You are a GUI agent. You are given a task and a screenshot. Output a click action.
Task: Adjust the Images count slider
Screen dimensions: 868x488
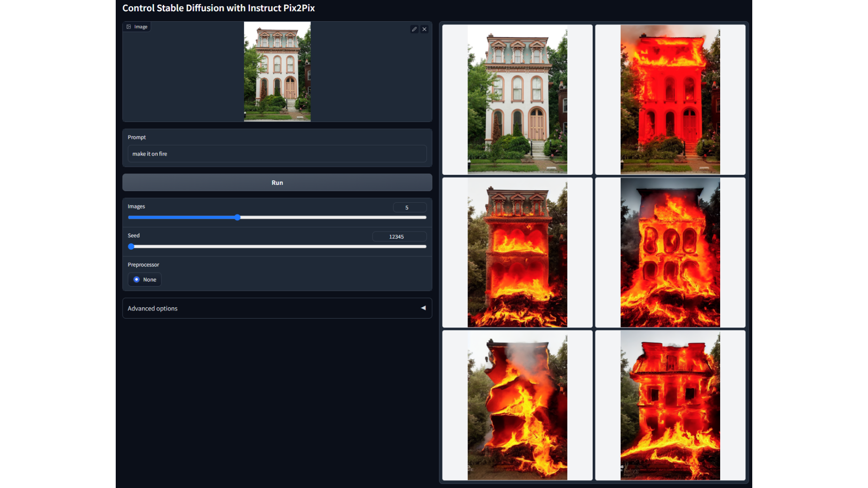click(237, 217)
